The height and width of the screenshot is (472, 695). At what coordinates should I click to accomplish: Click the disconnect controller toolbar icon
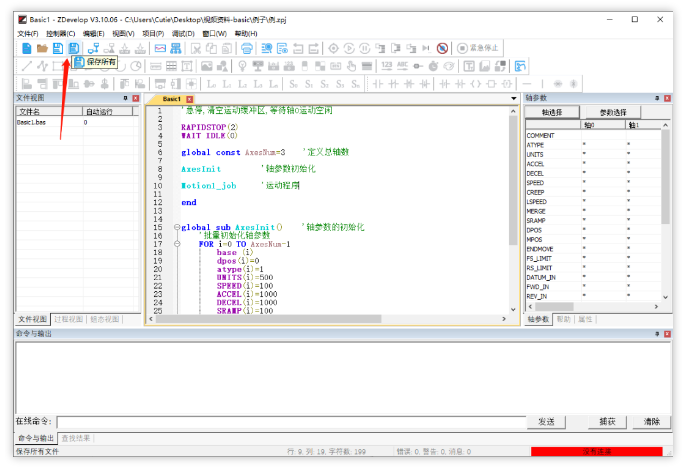tap(109, 48)
